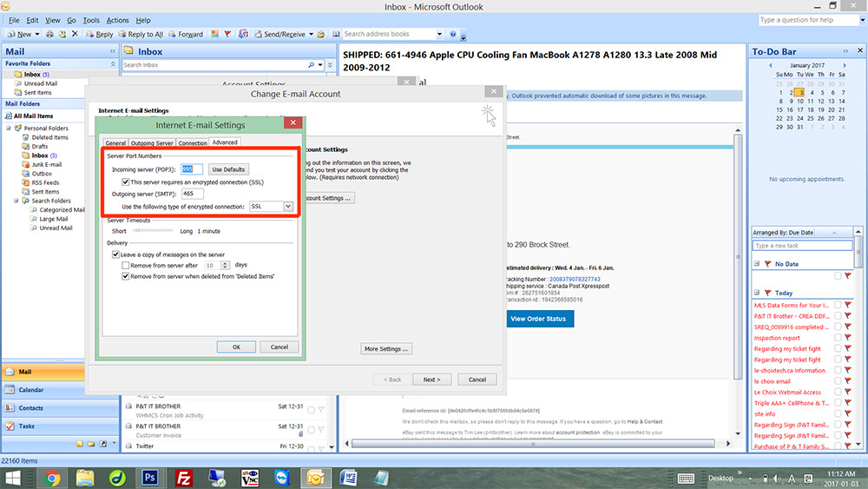Click flag for le choix email task
This screenshot has height=489, width=868.
(847, 381)
